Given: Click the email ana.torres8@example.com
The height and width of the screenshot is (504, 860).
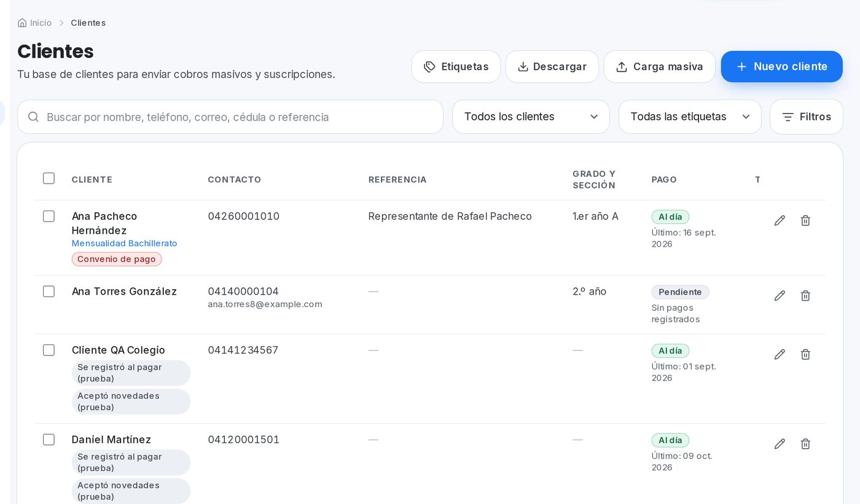Looking at the screenshot, I should click(265, 304).
